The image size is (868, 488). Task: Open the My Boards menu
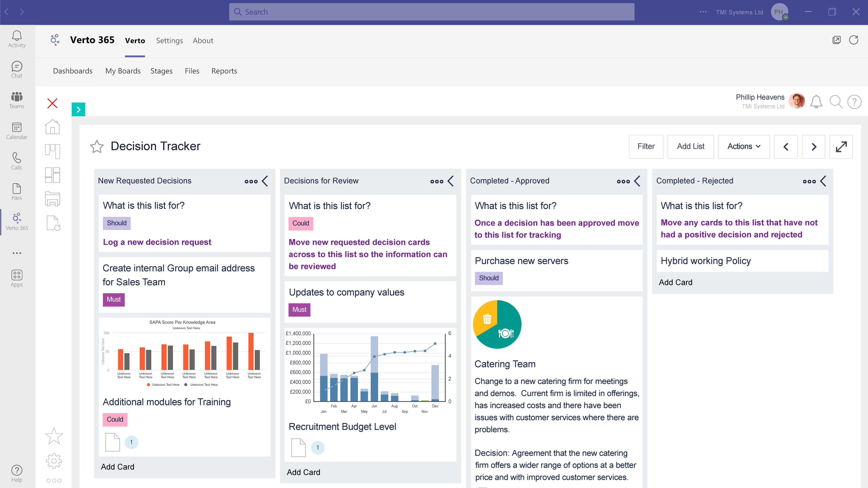coord(123,71)
